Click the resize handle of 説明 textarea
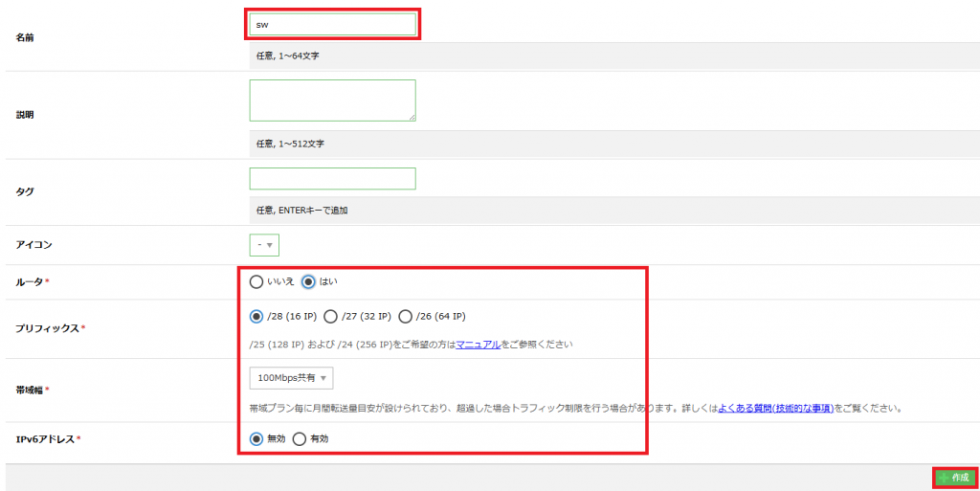 pos(412,117)
